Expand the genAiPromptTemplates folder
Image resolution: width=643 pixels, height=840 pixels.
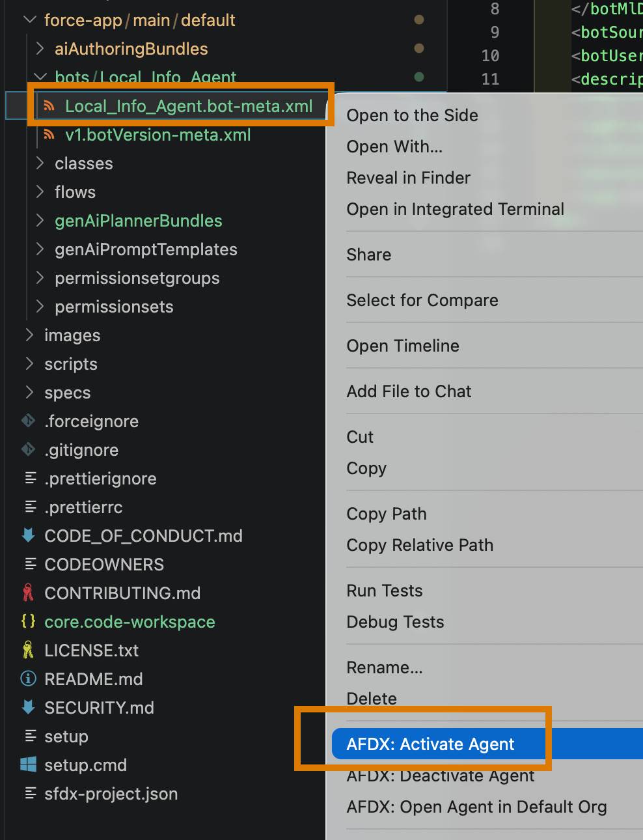(39, 249)
